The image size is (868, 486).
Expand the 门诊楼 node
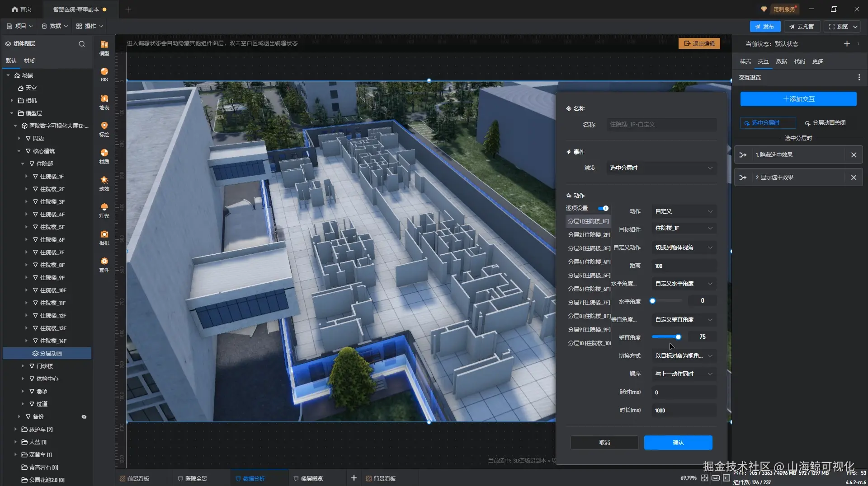(x=23, y=366)
